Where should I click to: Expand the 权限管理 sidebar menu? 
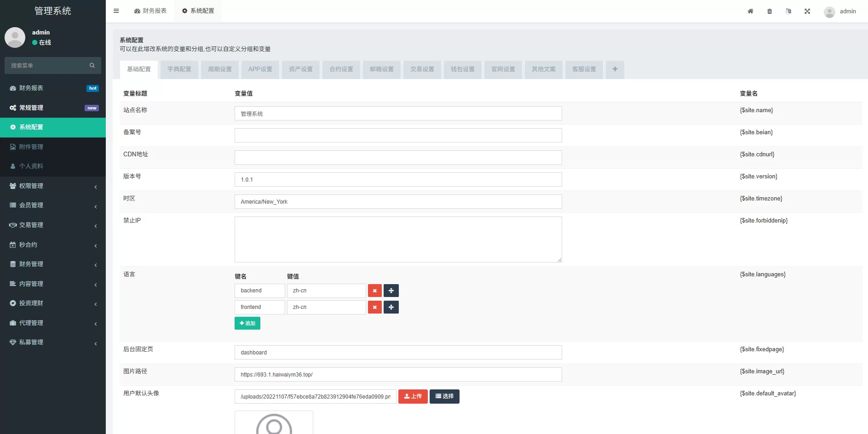[x=53, y=186]
